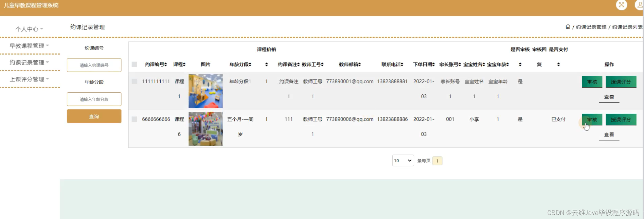Click the home icon in breadcrumb
Viewport: 644px width, 219px height.
point(568,27)
